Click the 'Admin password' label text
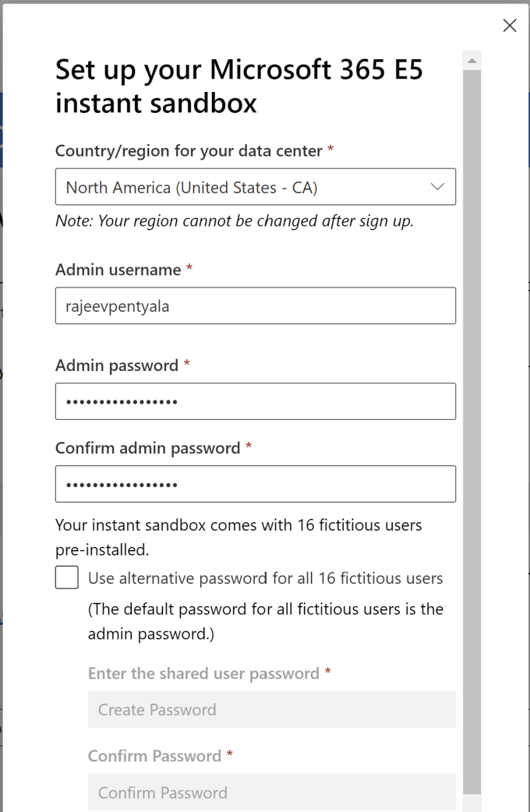 tap(117, 365)
